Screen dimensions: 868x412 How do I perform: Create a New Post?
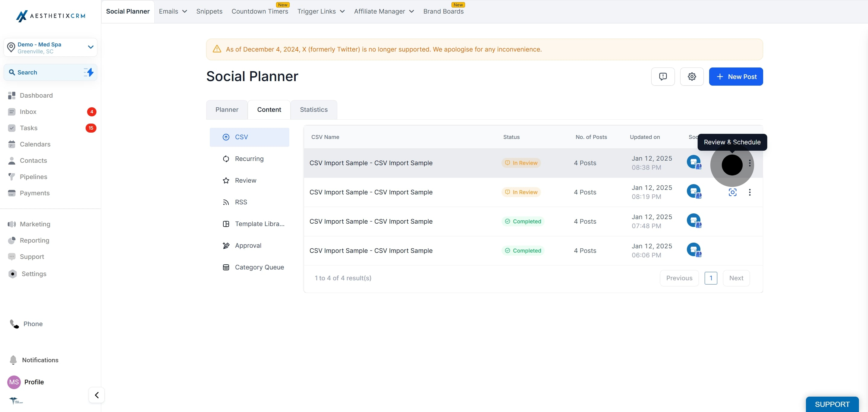[736, 77]
